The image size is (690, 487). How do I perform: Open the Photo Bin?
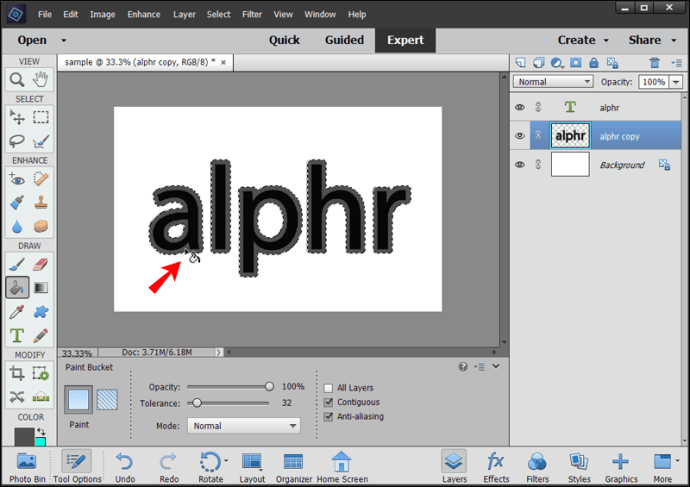coord(27,468)
